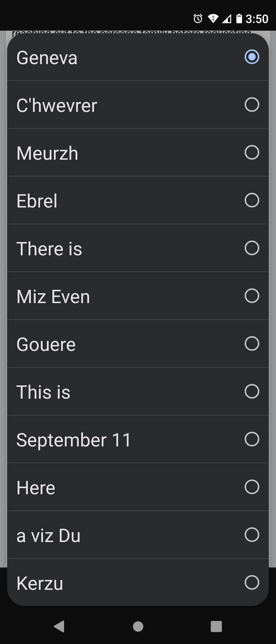Select the Meurzh radio button
Screen dimensions: 276x644
[x=252, y=152]
